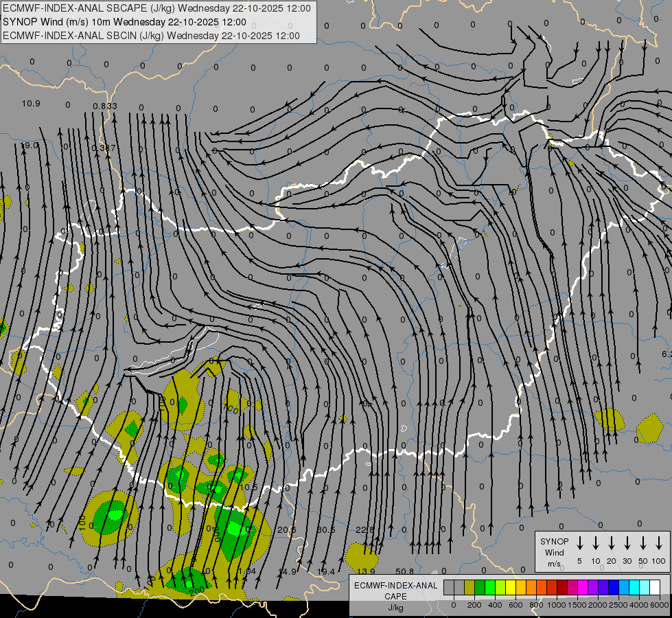Image resolution: width=672 pixels, height=618 pixels.
Task: Click the map value '19.4'
Action: point(326,572)
